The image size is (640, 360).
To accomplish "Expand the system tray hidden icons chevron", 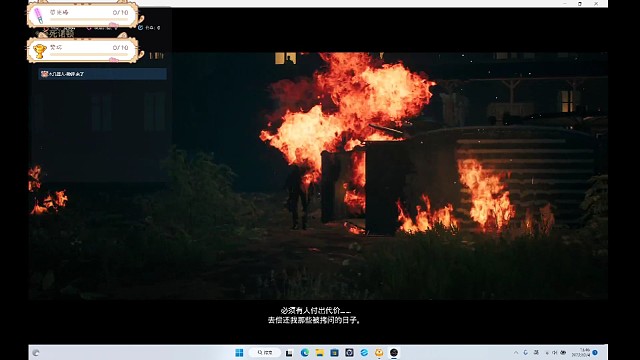I will [516, 353].
